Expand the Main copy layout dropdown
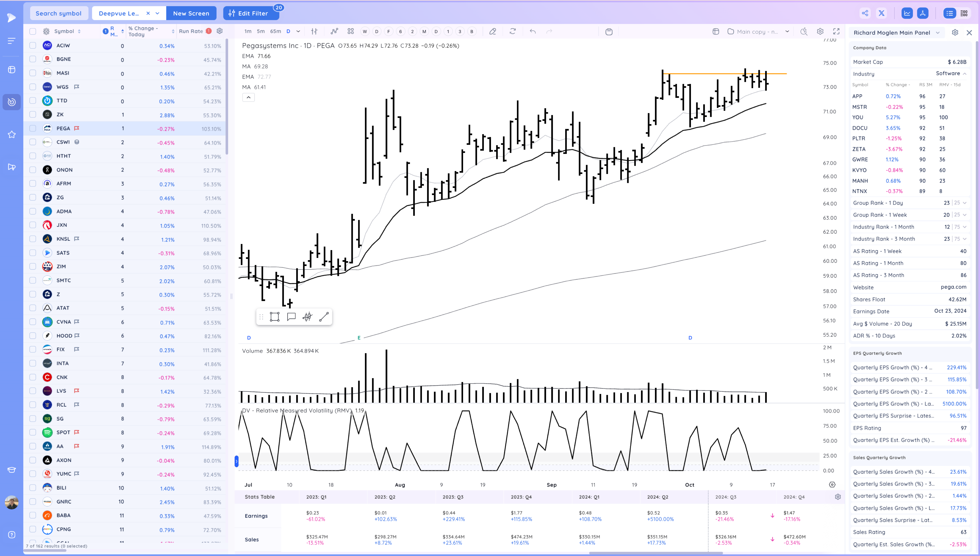Viewport: 980px width, 556px height. [x=787, y=31]
